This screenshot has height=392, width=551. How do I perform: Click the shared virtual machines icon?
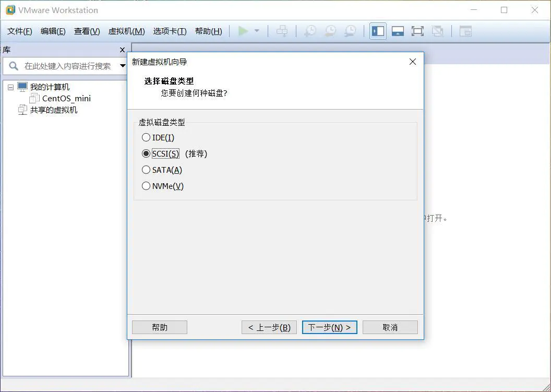click(x=22, y=110)
